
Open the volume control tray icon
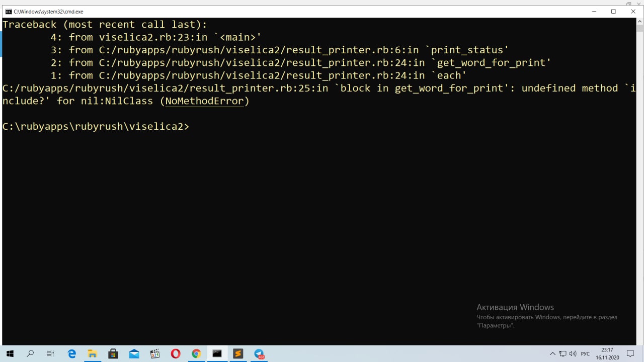(573, 354)
